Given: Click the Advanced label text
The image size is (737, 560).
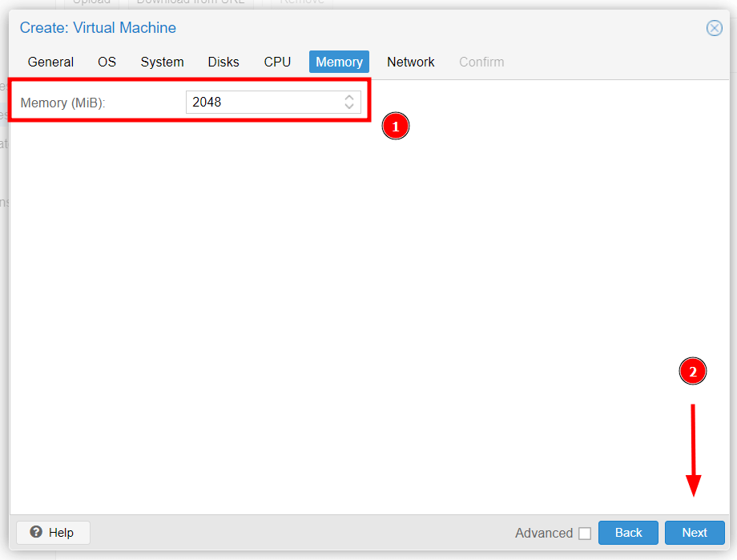Looking at the screenshot, I should point(544,534).
